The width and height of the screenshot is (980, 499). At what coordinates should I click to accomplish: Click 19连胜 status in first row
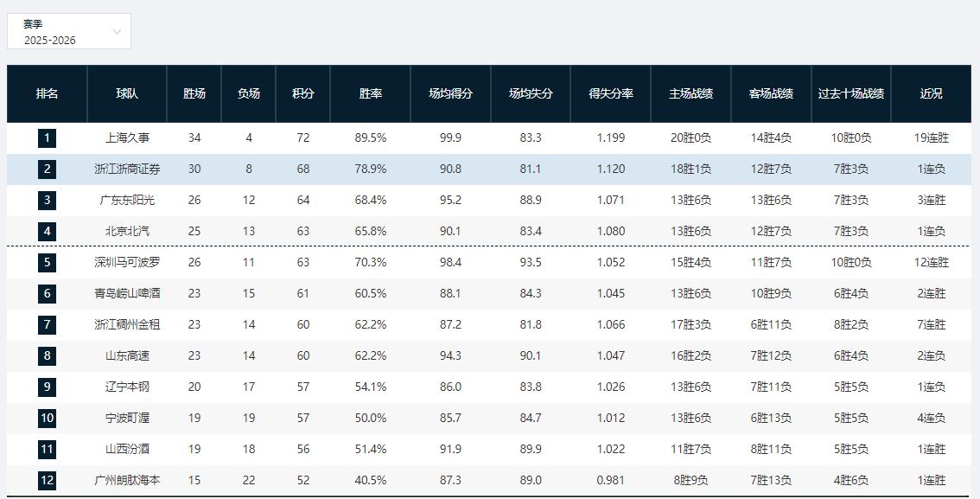point(932,138)
